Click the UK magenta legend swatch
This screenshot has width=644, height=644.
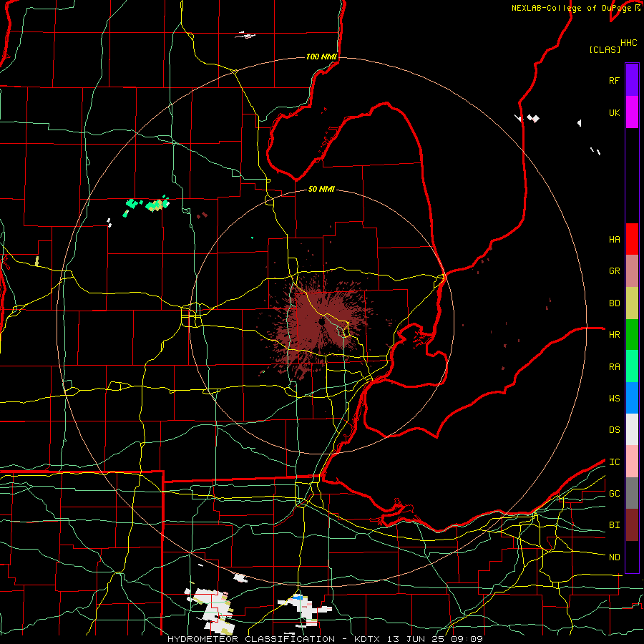(632, 112)
